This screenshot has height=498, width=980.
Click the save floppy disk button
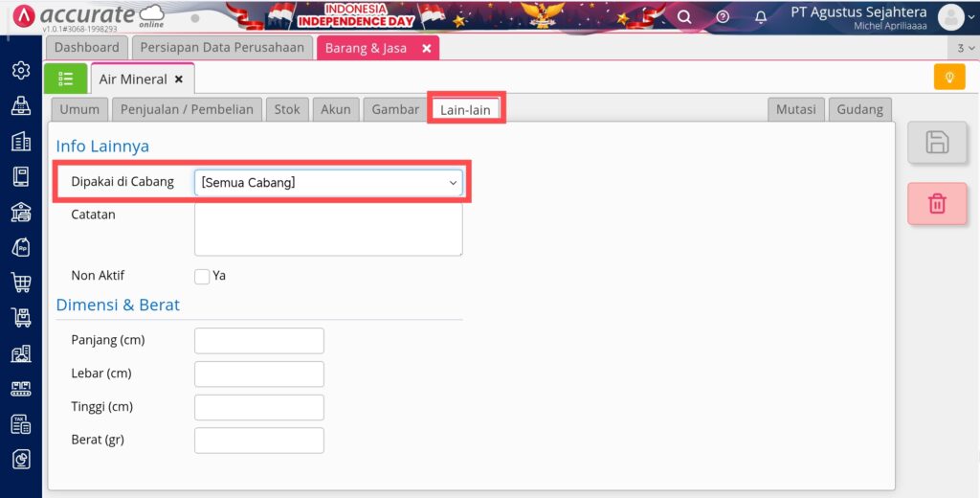coord(937,143)
